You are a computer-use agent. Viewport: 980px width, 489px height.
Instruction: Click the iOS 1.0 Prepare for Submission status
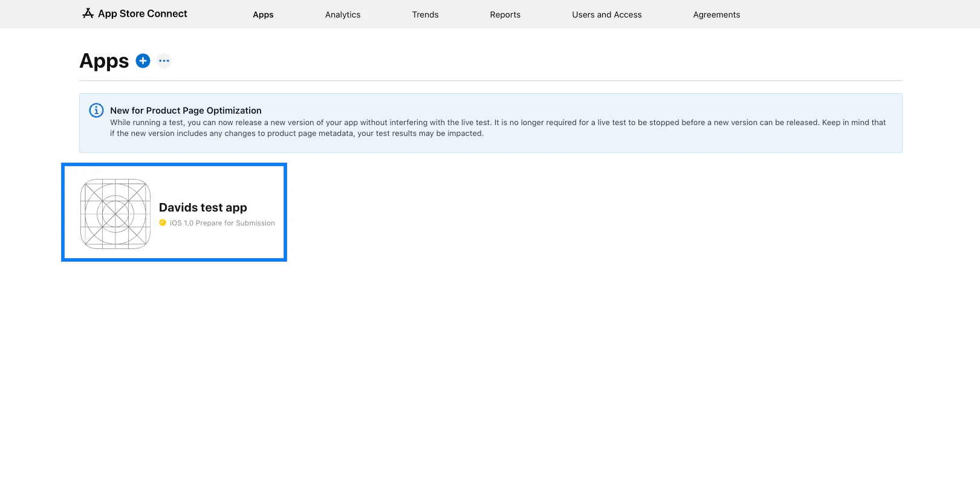[x=222, y=223]
